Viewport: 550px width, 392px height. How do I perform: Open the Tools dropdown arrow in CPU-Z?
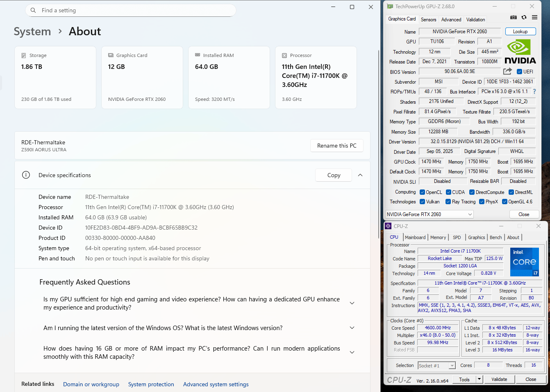click(x=479, y=379)
